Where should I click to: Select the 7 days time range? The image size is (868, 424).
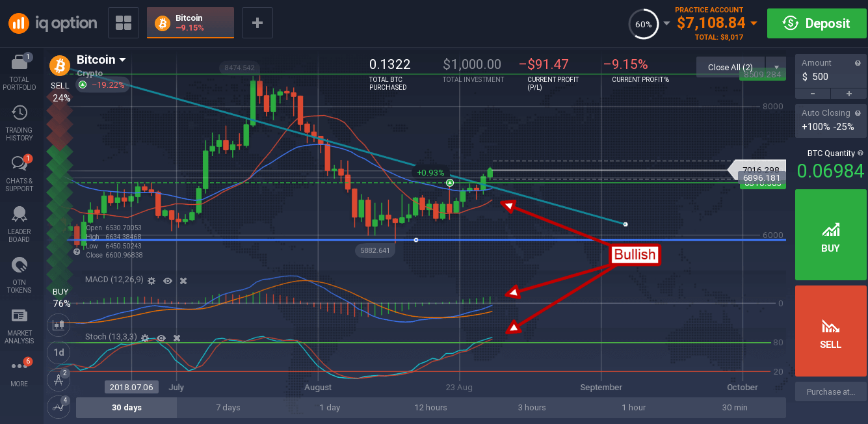point(228,408)
